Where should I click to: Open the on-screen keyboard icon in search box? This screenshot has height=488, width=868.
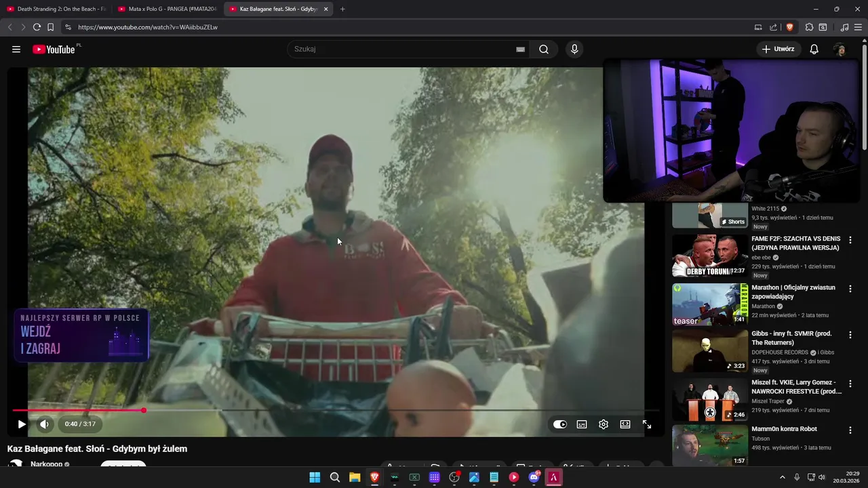tap(520, 49)
